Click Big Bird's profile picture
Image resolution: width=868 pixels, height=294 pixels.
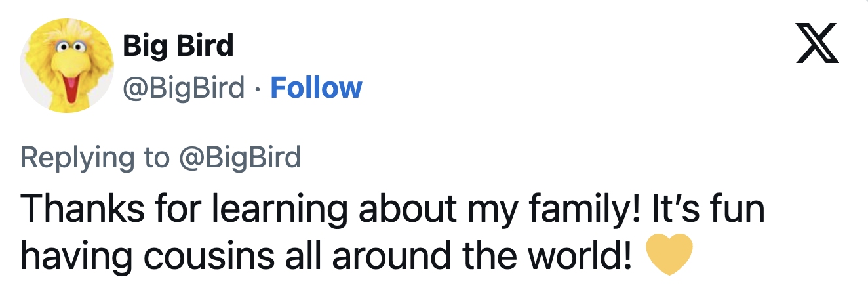click(x=66, y=65)
